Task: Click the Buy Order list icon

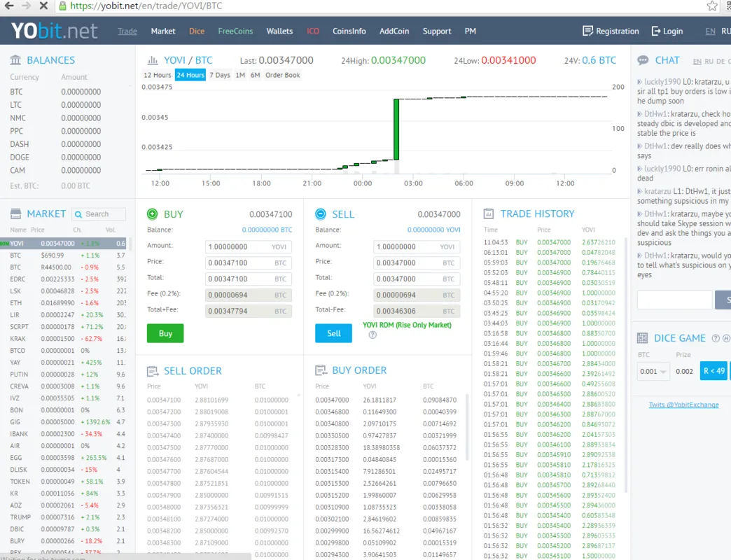Action: point(321,370)
